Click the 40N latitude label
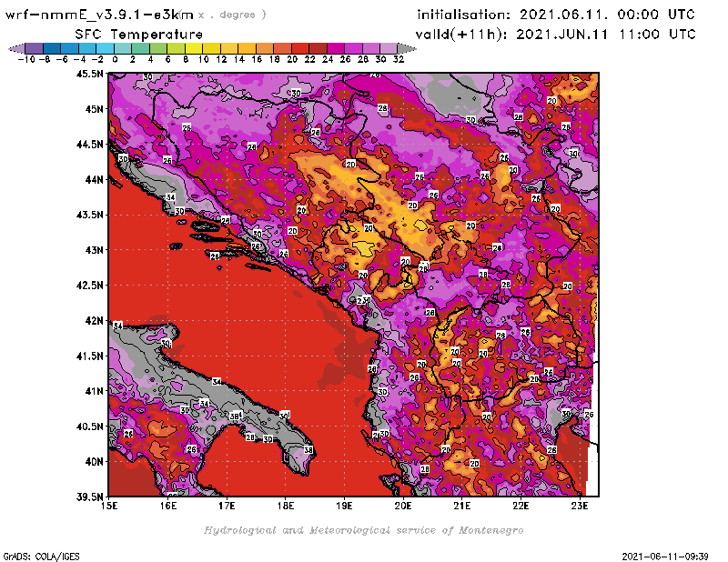This screenshot has height=562, width=728. 94,461
